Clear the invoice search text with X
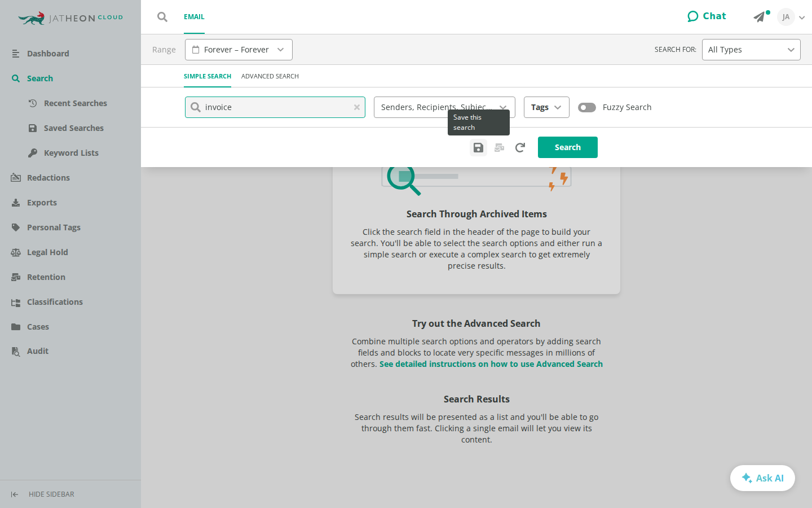The height and width of the screenshot is (508, 812). 357,107
